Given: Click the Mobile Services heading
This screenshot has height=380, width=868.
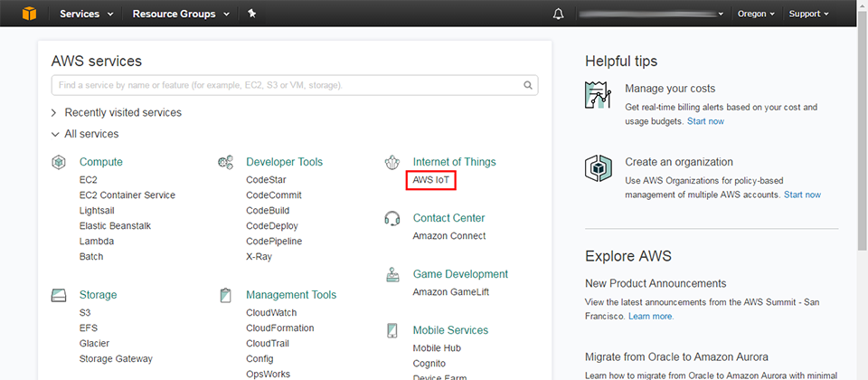Looking at the screenshot, I should pos(450,331).
